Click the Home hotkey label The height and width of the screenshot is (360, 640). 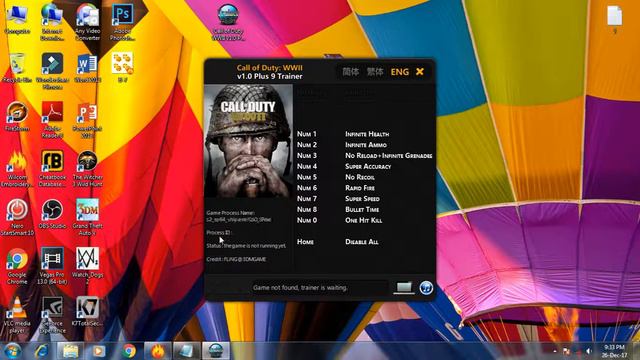305,242
